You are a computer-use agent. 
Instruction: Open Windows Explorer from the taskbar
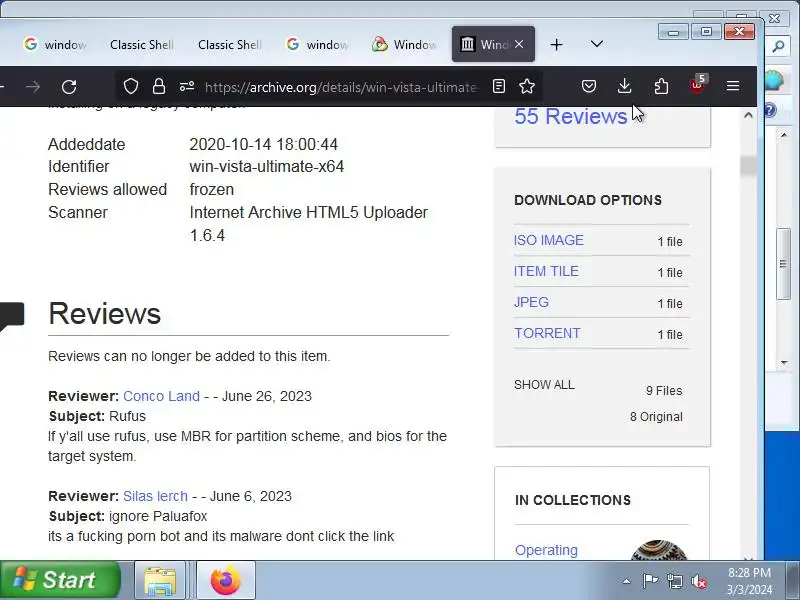(x=160, y=581)
